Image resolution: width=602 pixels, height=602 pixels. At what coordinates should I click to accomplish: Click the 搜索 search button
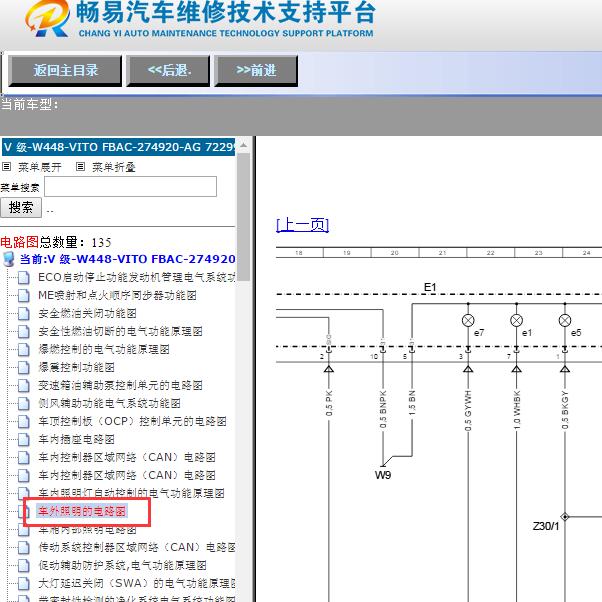[21, 208]
